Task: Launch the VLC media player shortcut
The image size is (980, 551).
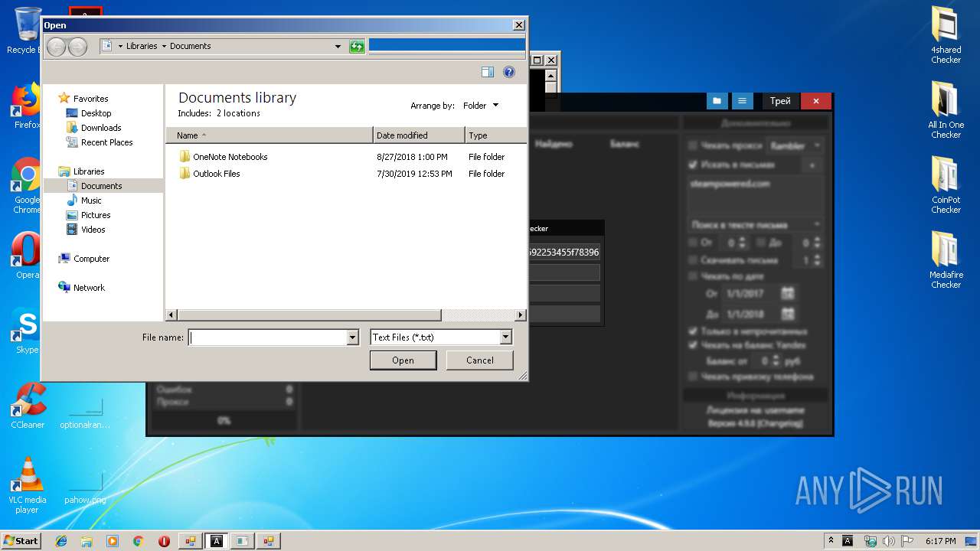Action: point(28,485)
